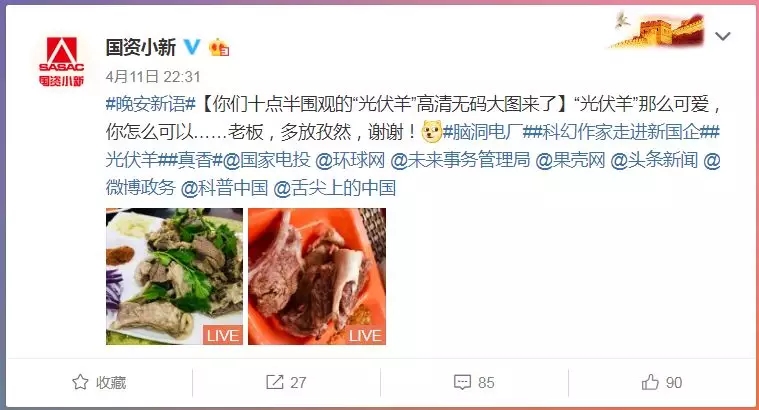Click the blue verified V badge
Screen dimensions: 759x410
click(x=192, y=47)
